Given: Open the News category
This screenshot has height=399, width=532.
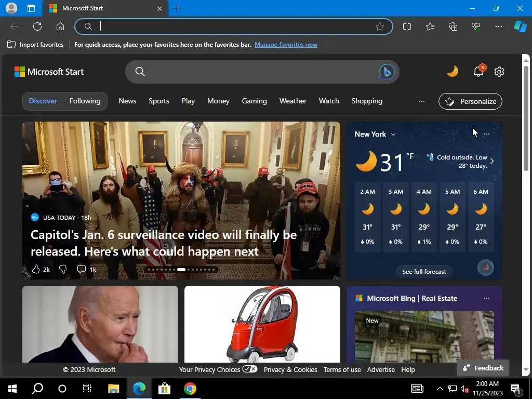Looking at the screenshot, I should [x=128, y=101].
